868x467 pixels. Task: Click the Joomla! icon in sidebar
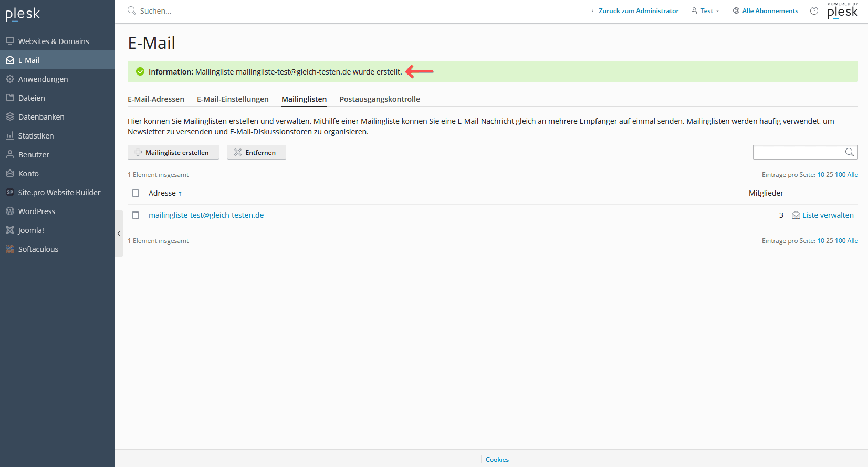point(9,230)
